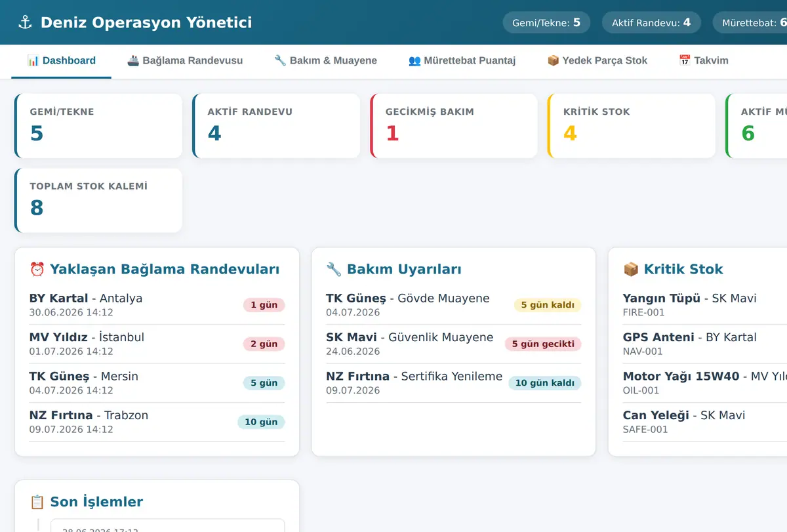Click the 5 gün kaldı badge
This screenshot has width=787, height=532.
548,305
